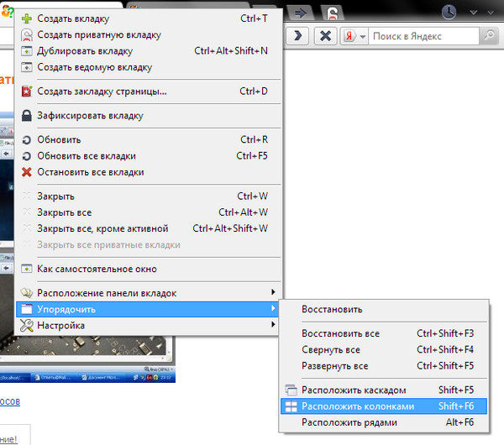Click the Создать приватную вкладку icon
This screenshot has width=504, height=445.
click(26, 35)
